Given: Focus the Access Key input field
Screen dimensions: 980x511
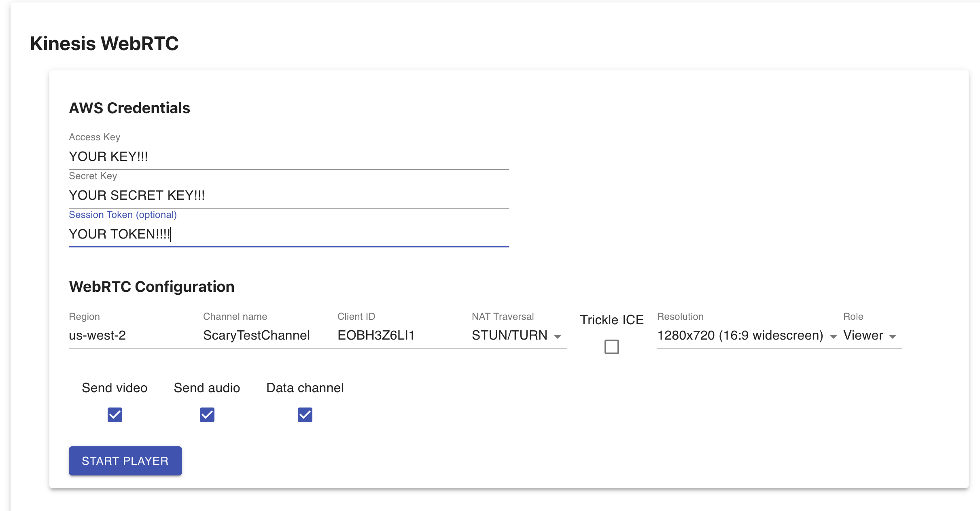Looking at the screenshot, I should [x=288, y=156].
